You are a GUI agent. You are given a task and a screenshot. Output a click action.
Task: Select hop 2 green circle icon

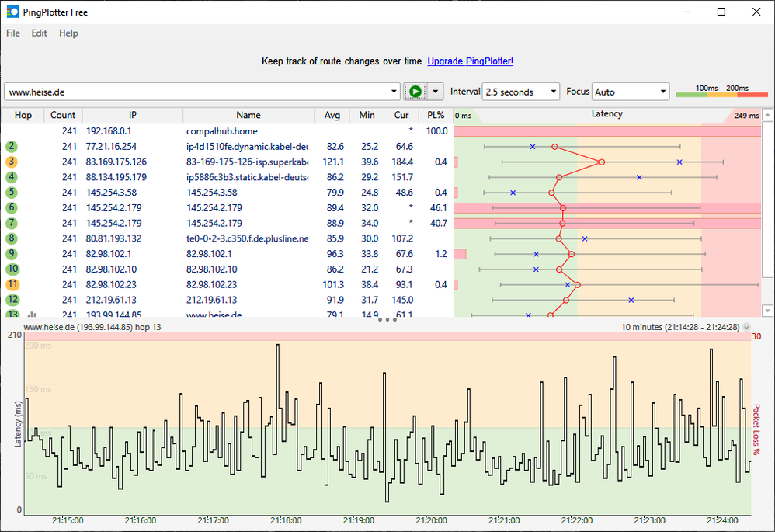(x=12, y=146)
